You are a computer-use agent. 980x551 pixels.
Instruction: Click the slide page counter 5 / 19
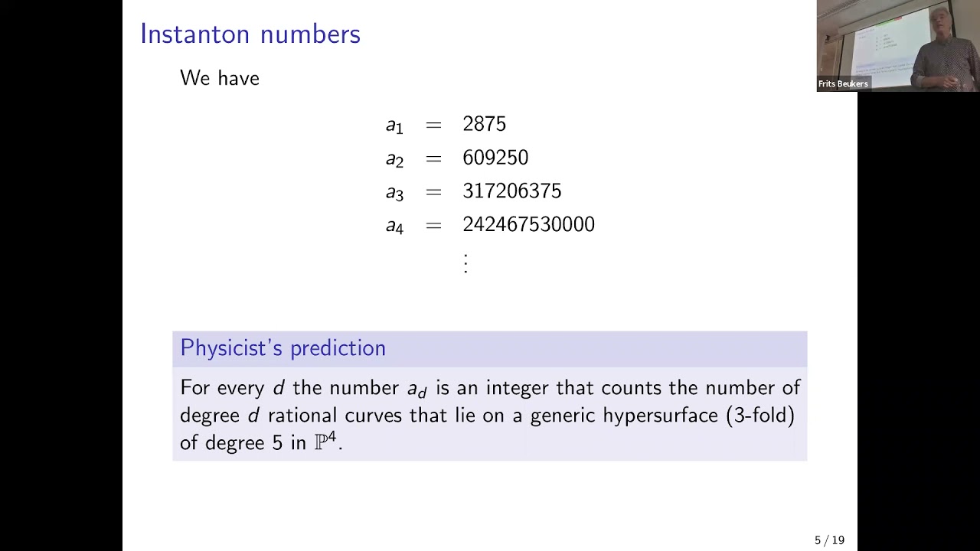829,540
